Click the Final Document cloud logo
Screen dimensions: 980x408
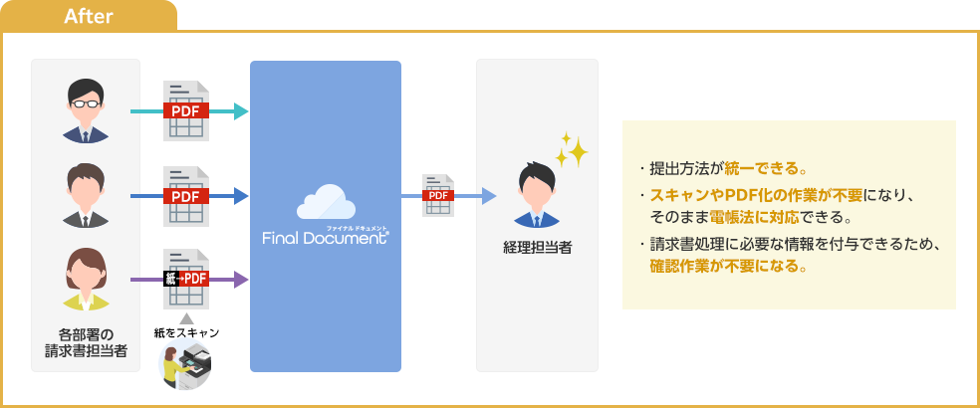coord(326,202)
